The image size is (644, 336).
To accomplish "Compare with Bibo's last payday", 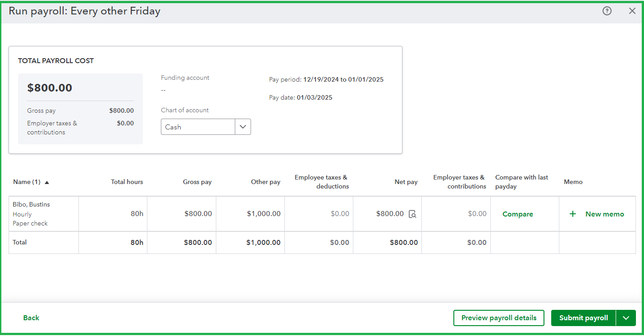I will 517,214.
